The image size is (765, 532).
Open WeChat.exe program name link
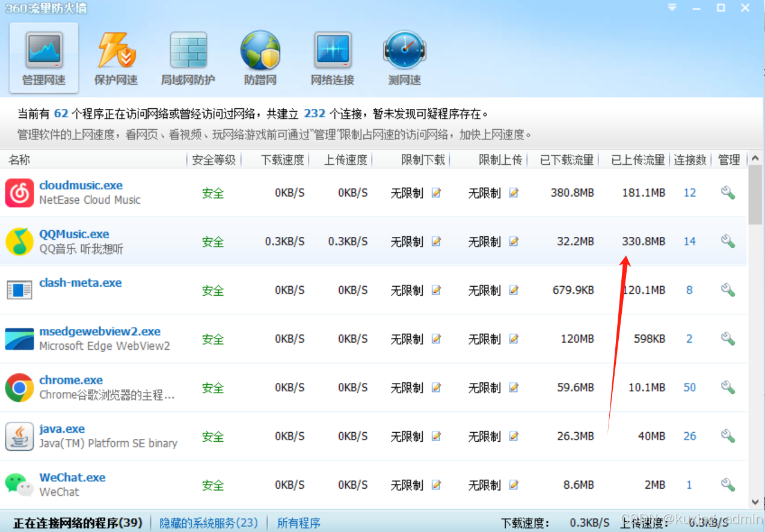(73, 478)
